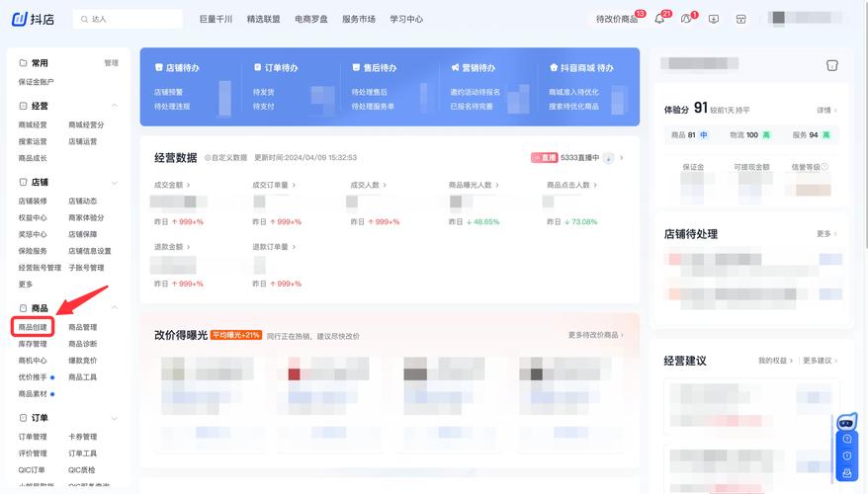
Task: Open 巨量千川 in top navigation
Action: coord(216,19)
